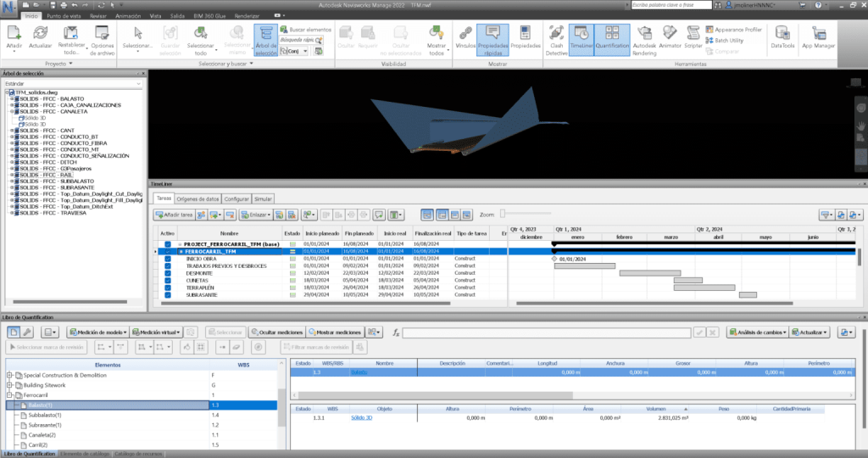
Task: Toggle the Quantification window button
Action: coord(612,36)
